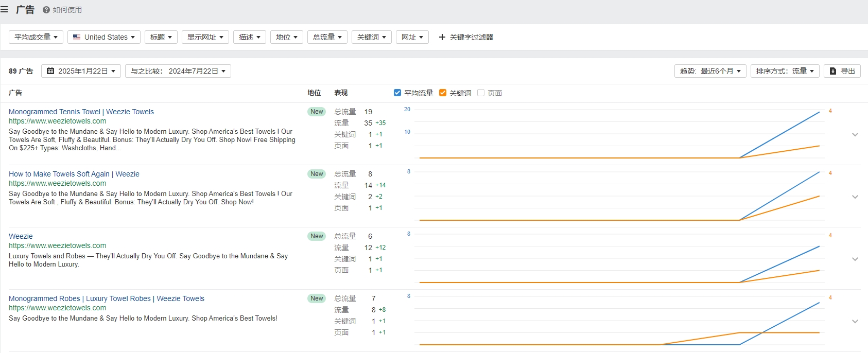The image size is (868, 353).
Task: Click the +35 traffic change value
Action: pos(380,123)
